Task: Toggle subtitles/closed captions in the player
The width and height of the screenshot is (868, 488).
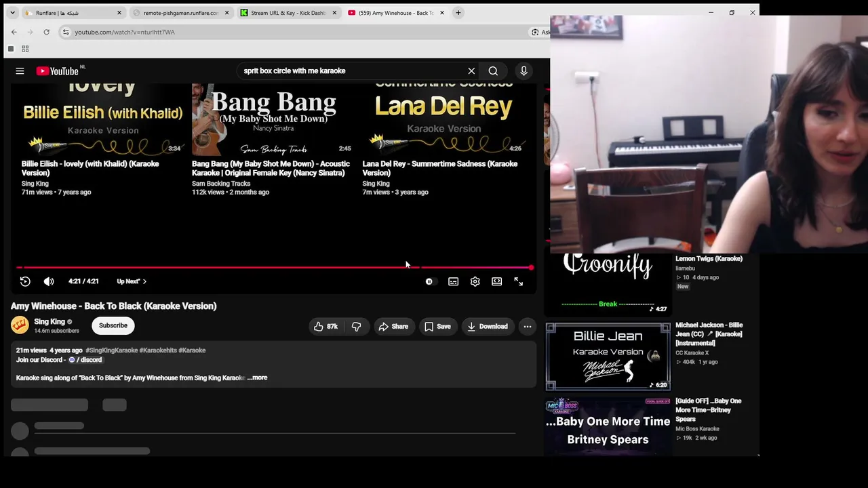Action: pyautogui.click(x=453, y=281)
